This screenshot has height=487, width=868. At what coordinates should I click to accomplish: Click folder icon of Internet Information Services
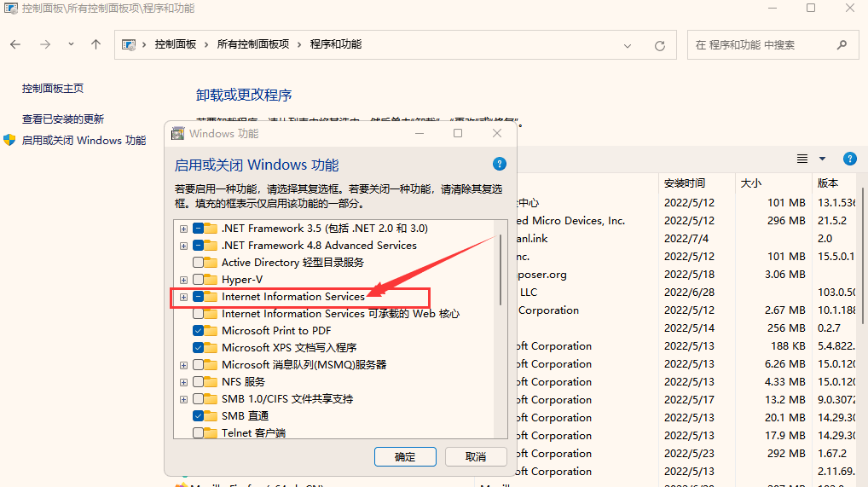[x=211, y=297]
